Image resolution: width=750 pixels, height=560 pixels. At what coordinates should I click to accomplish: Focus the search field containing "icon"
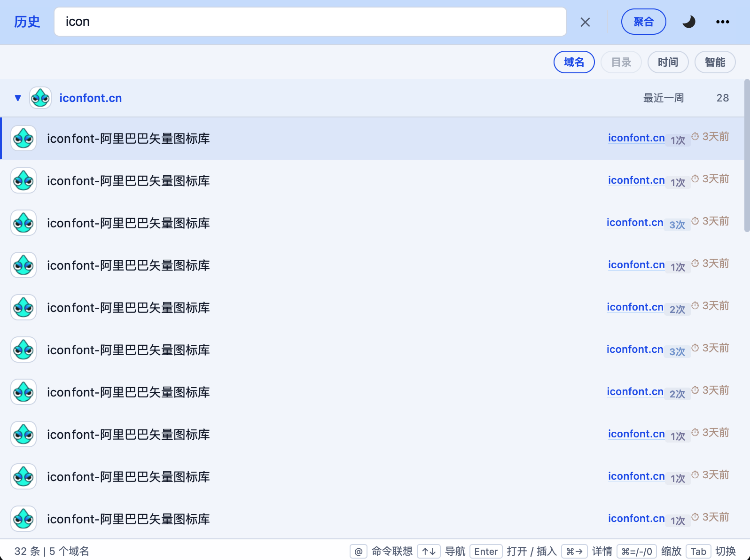pyautogui.click(x=310, y=22)
